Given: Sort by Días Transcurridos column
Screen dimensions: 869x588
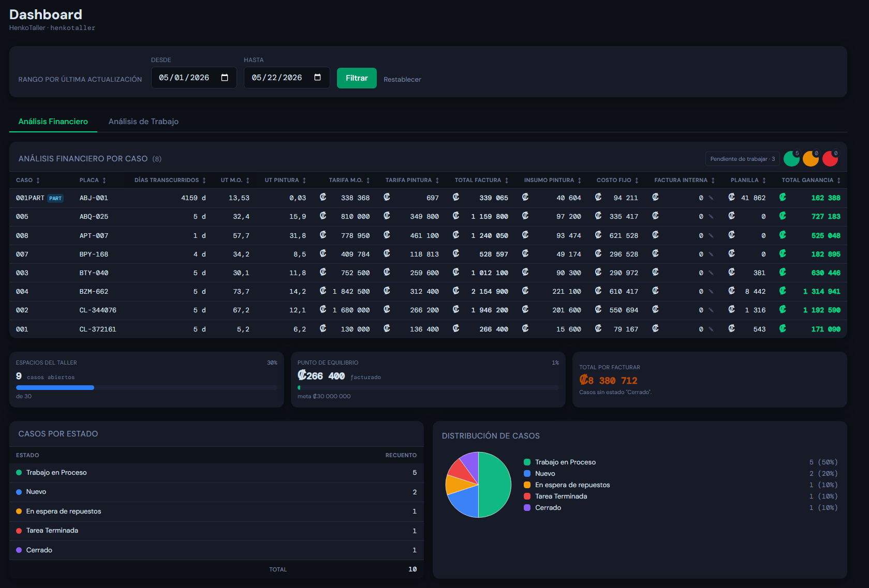Looking at the screenshot, I should click(x=170, y=180).
